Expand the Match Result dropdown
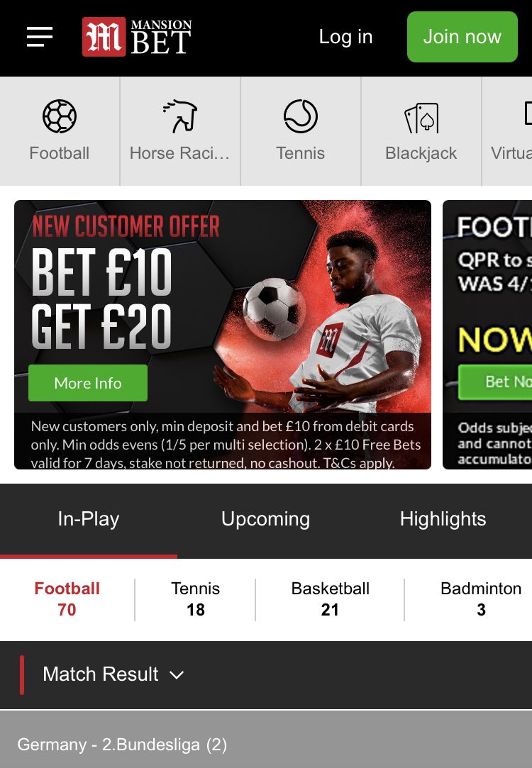 point(113,674)
